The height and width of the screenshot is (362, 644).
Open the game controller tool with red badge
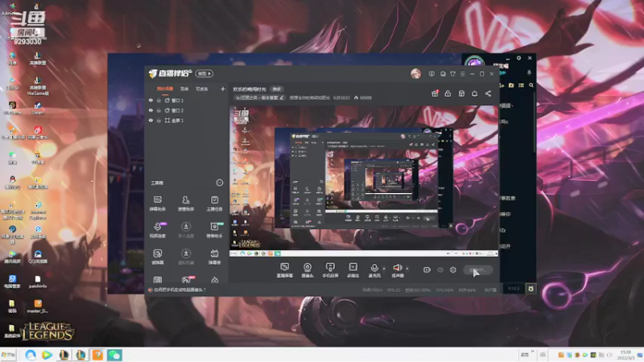point(186,280)
